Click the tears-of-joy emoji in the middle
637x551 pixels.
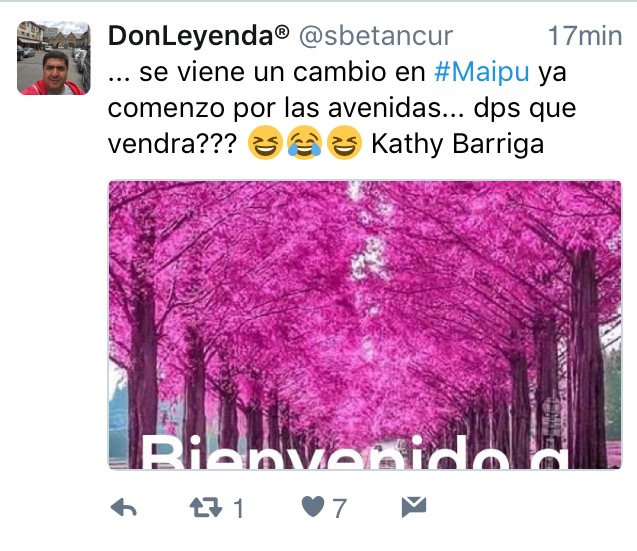304,142
